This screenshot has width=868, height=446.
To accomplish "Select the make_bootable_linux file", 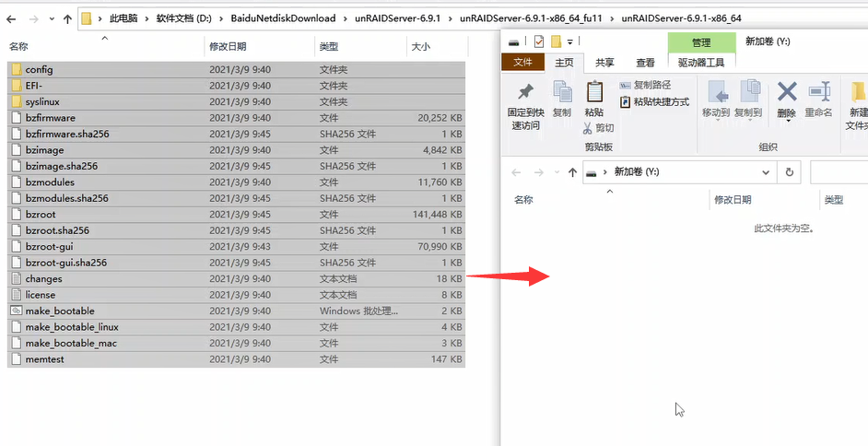I will tap(237, 327).
